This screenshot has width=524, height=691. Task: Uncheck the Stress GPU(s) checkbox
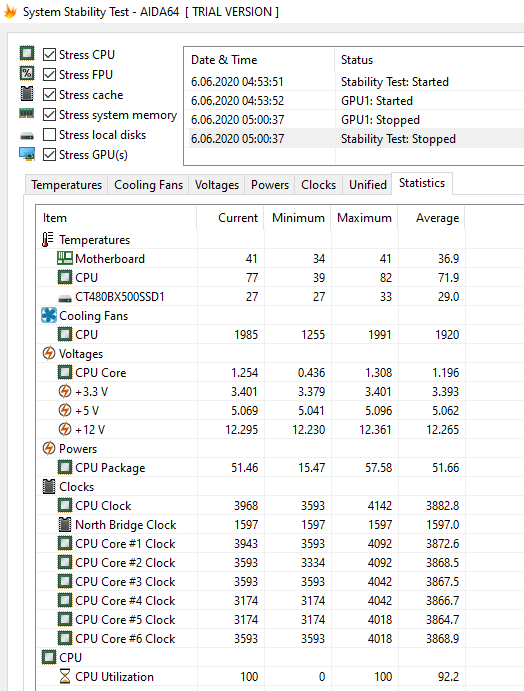tap(49, 155)
